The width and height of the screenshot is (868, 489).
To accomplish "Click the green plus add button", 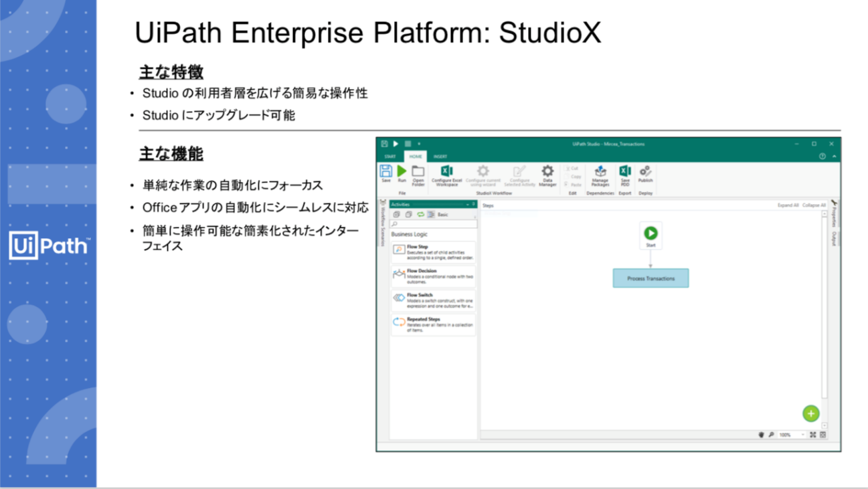I will (x=811, y=413).
